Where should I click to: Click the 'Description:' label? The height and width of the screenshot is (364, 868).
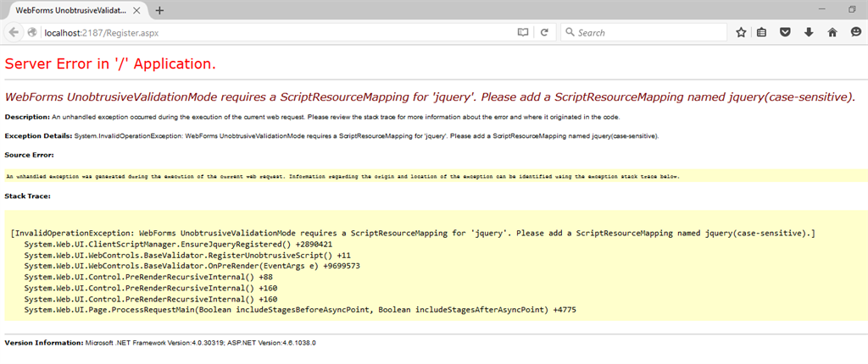tap(27, 118)
